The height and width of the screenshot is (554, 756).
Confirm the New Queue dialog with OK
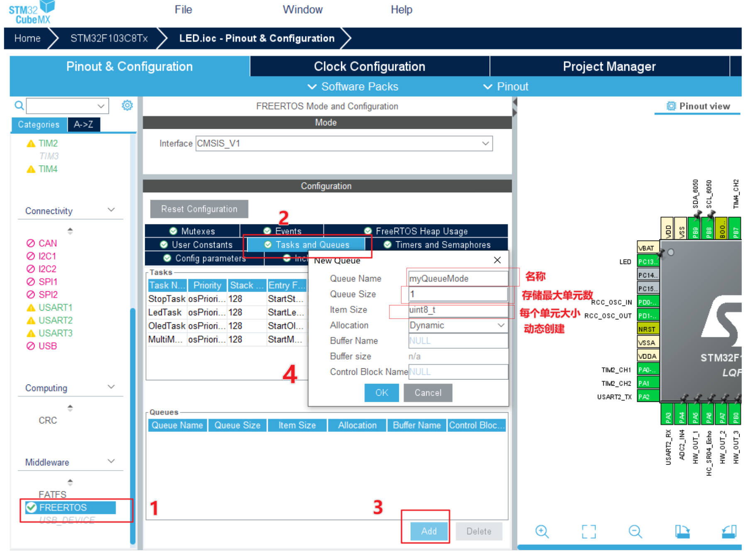(382, 393)
